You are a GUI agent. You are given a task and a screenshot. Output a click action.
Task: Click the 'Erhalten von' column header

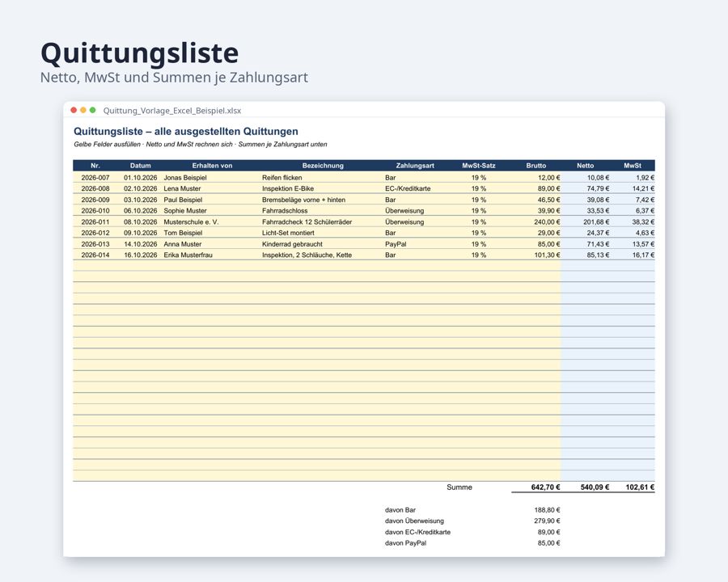point(212,166)
